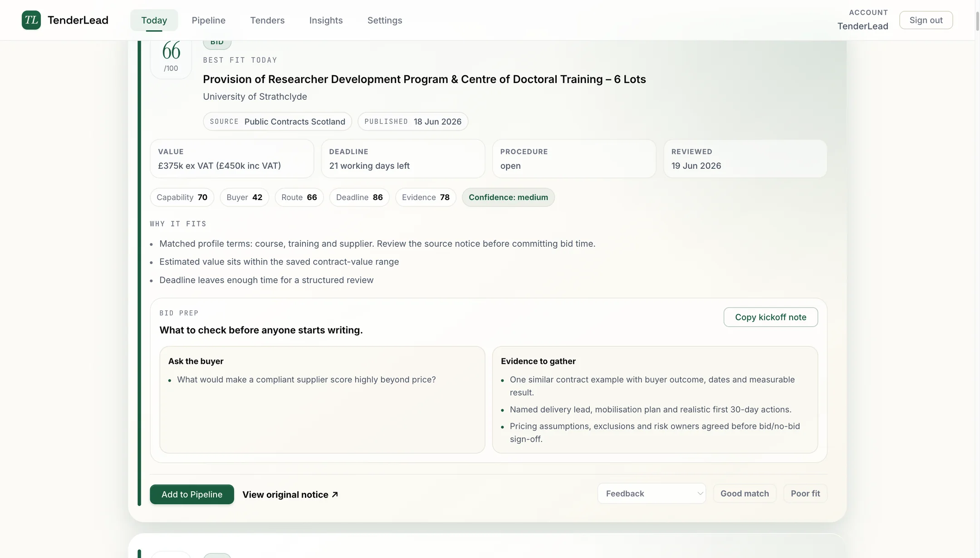
Task: Click University of Strathclyde buyer name
Action: pyautogui.click(x=255, y=97)
